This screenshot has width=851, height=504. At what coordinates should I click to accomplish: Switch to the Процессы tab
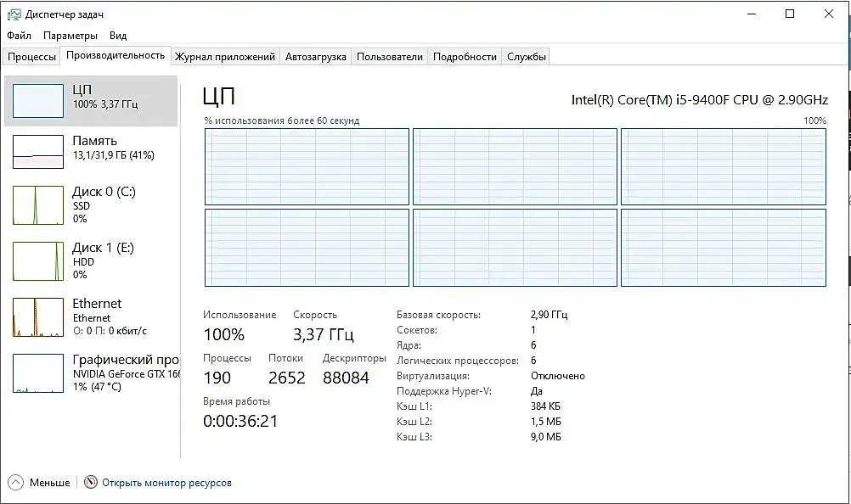[x=31, y=57]
